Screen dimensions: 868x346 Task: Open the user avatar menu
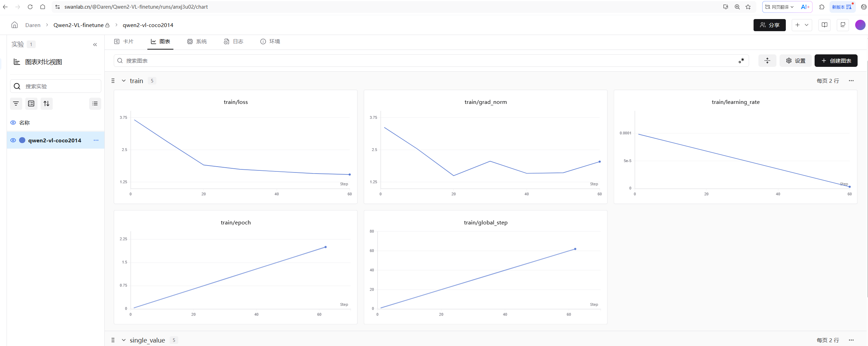coord(860,25)
